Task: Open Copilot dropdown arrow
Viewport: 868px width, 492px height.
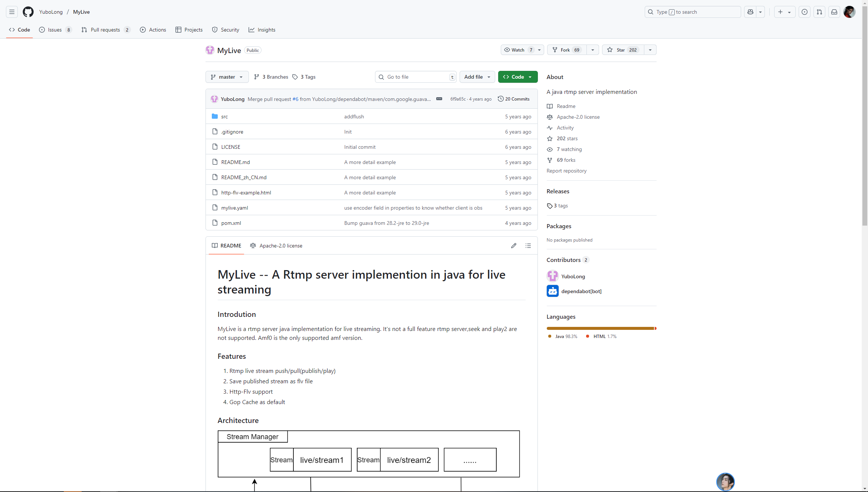Action: click(x=760, y=12)
